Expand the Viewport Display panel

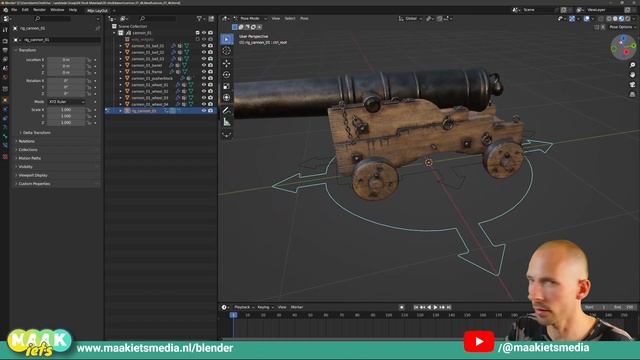pos(33,176)
